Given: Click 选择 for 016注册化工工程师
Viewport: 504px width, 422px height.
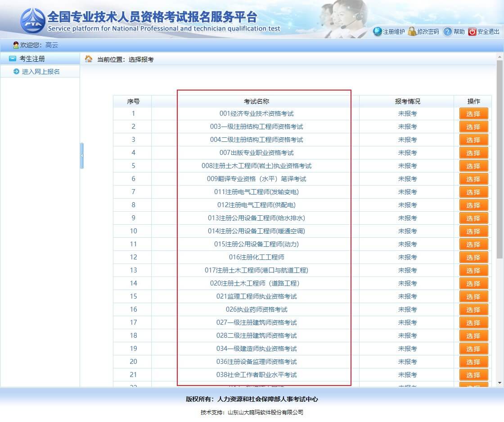Looking at the screenshot, I should (x=473, y=257).
